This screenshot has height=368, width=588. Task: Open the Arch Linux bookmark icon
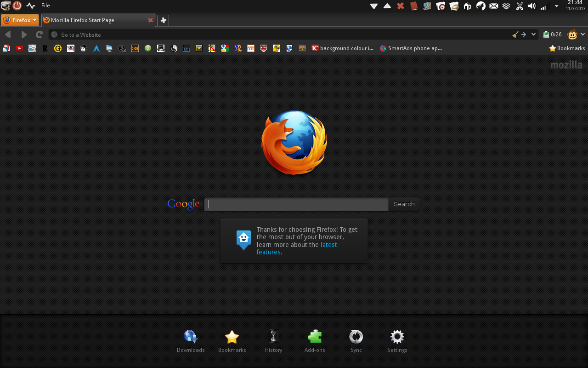(x=96, y=48)
